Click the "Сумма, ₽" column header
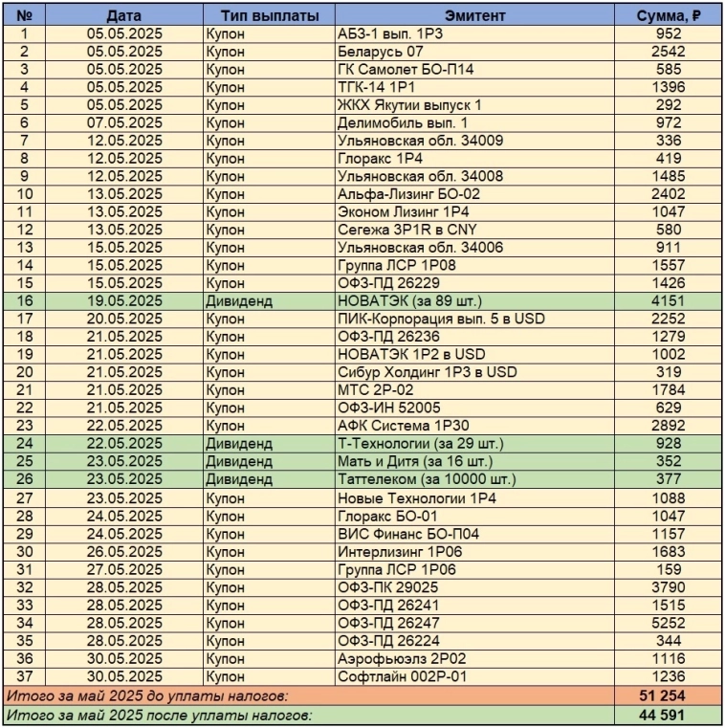Image resolution: width=725 pixels, height=728 pixels. [669, 16]
